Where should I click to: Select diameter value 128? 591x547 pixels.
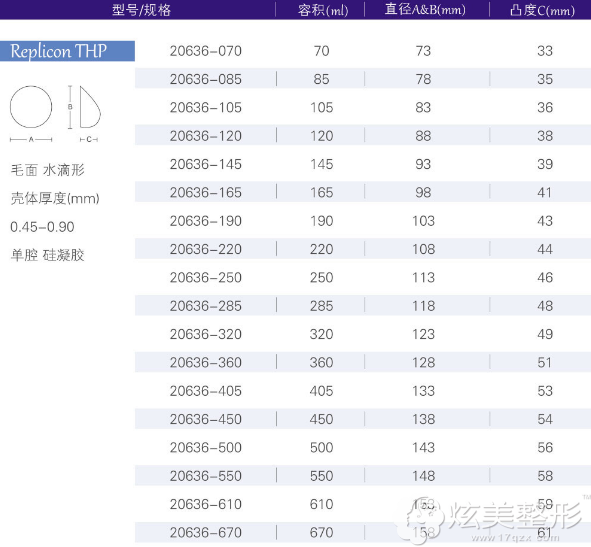pos(424,362)
